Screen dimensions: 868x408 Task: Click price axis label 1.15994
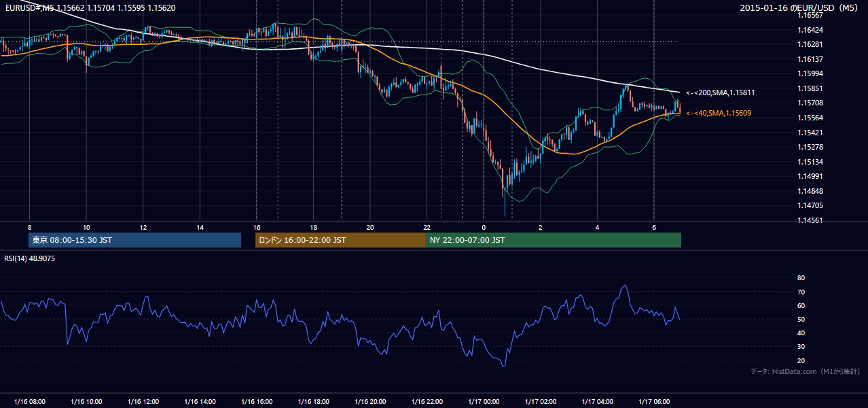pos(810,73)
